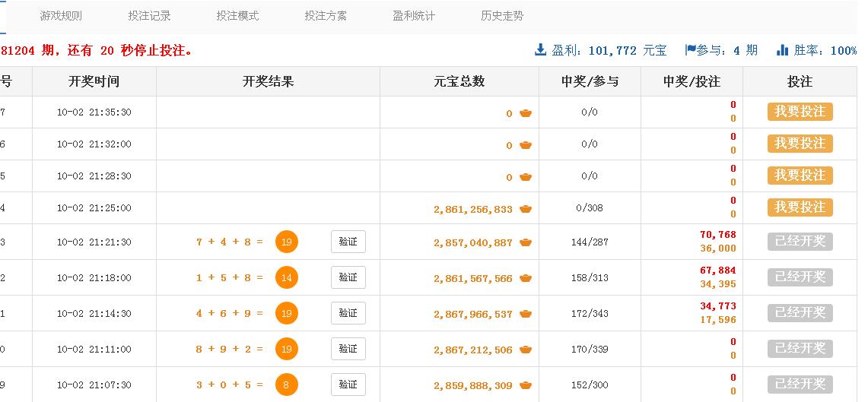
Task: Go to the 盈利统计 tab
Action: tap(414, 16)
